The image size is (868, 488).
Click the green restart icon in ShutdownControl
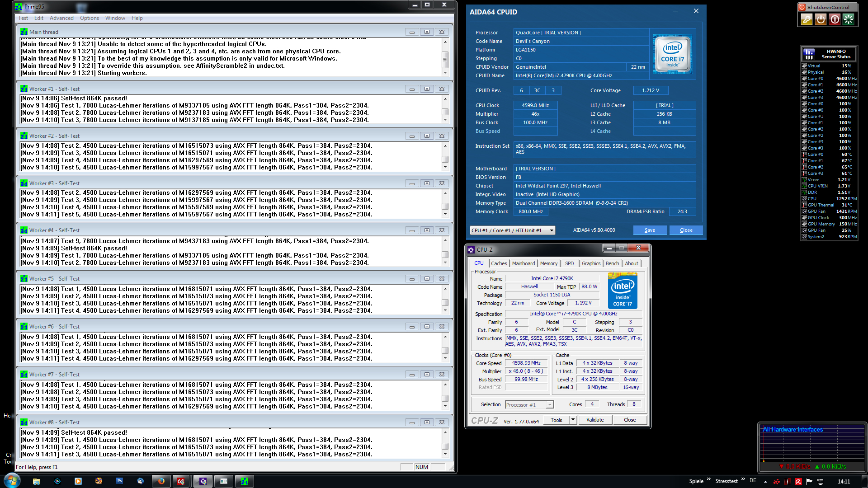pyautogui.click(x=849, y=19)
